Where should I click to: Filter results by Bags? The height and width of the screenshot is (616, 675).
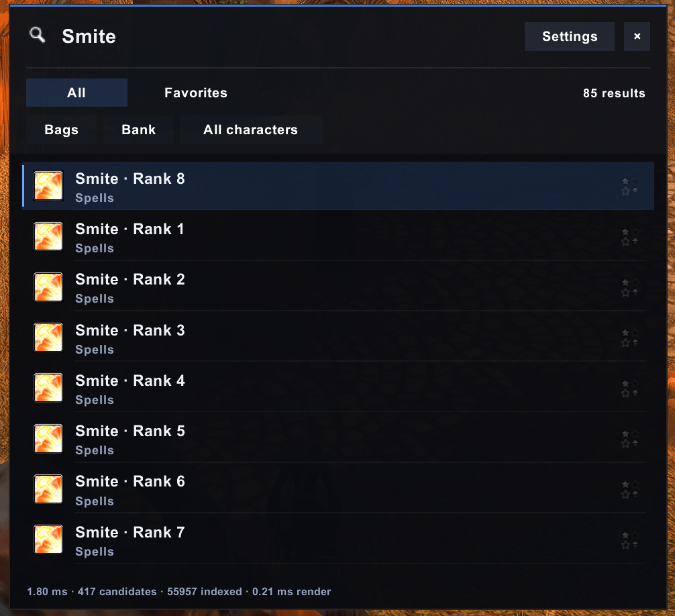(x=62, y=130)
